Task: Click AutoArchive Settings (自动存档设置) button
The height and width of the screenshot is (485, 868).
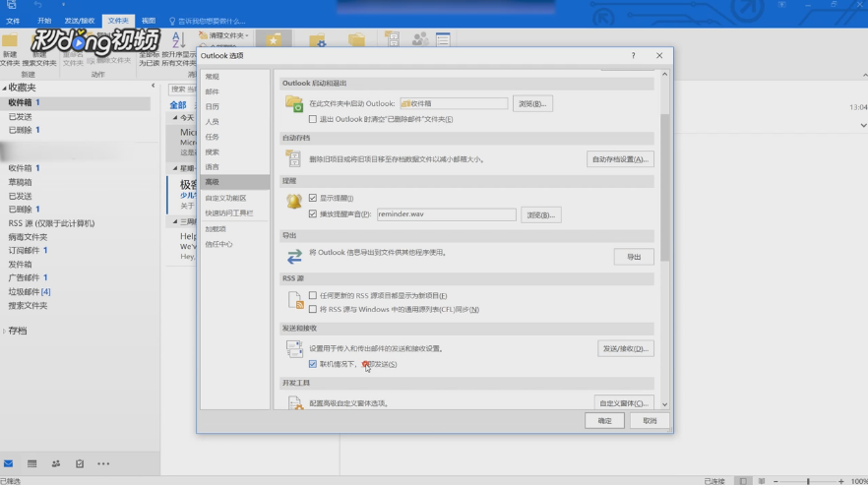Action: (x=620, y=159)
